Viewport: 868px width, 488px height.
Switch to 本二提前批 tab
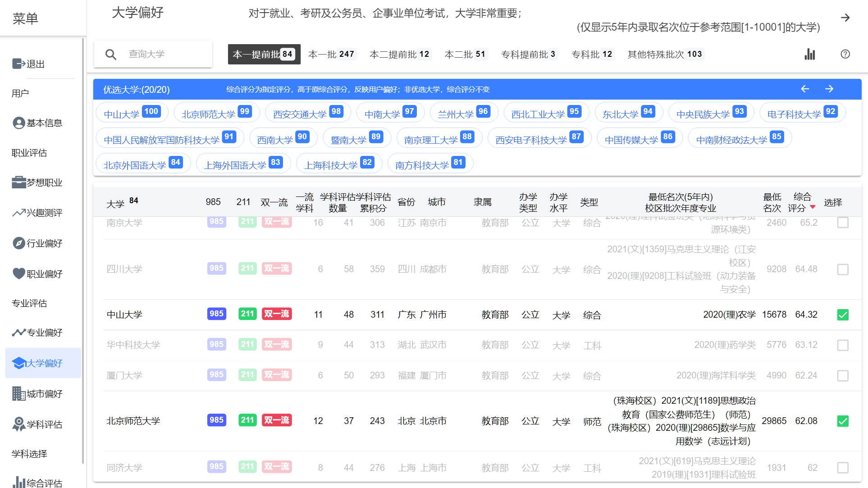400,54
